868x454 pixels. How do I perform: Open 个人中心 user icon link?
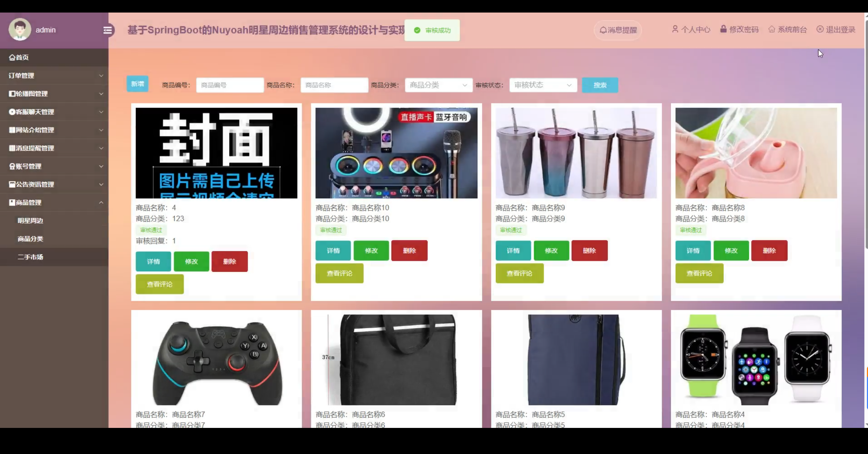691,29
